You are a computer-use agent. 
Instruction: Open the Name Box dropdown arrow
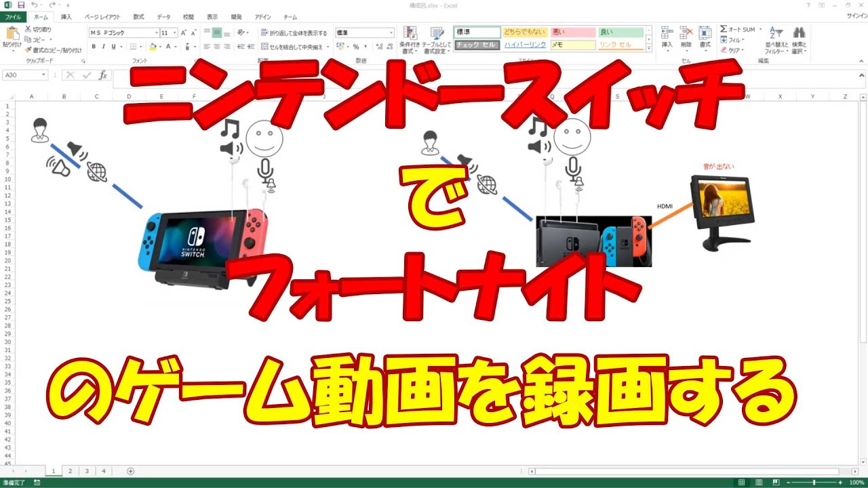click(x=44, y=75)
